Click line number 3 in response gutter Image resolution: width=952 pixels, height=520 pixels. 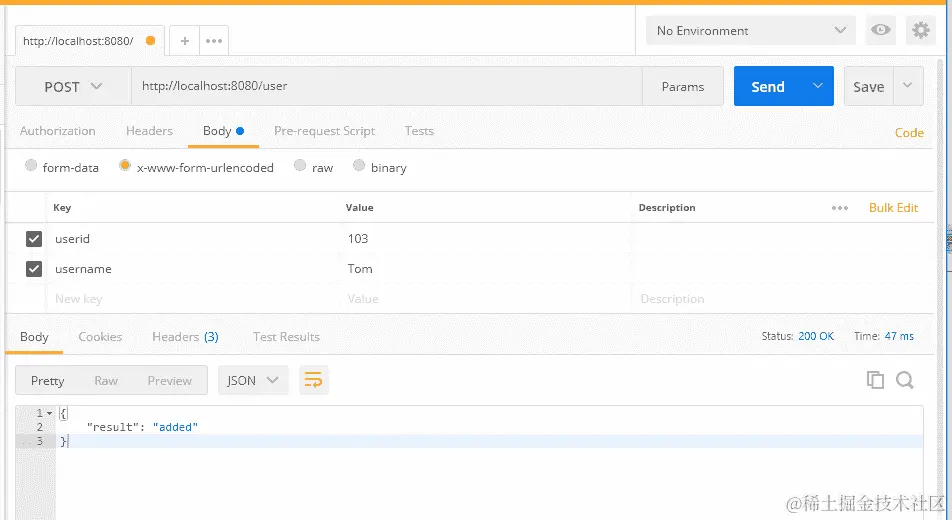pyautogui.click(x=39, y=441)
